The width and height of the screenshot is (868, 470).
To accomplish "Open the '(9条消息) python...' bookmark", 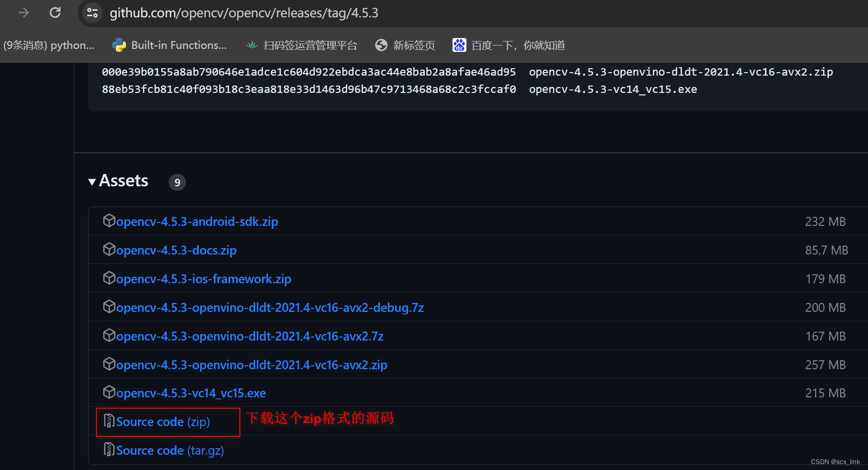I will [x=48, y=45].
